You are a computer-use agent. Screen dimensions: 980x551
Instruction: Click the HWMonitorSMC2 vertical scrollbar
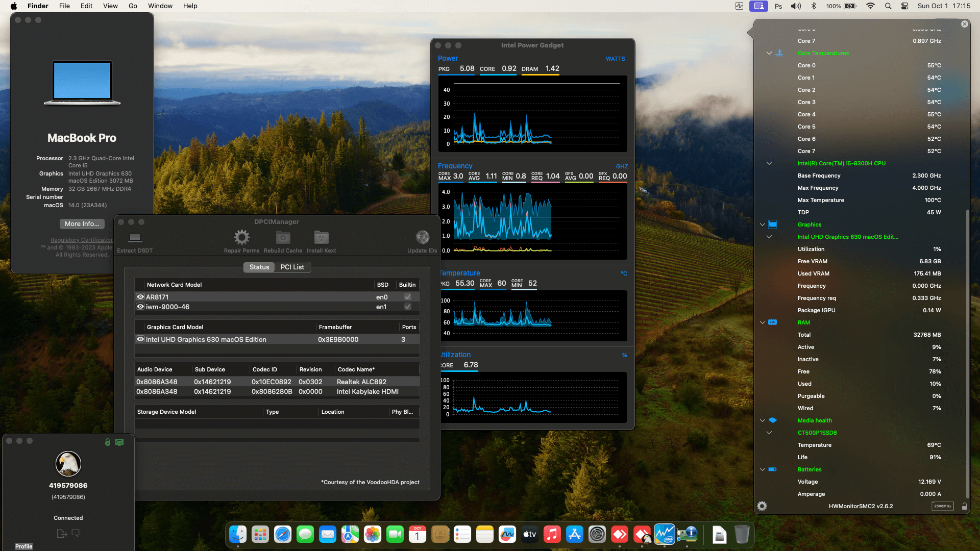tap(968, 354)
